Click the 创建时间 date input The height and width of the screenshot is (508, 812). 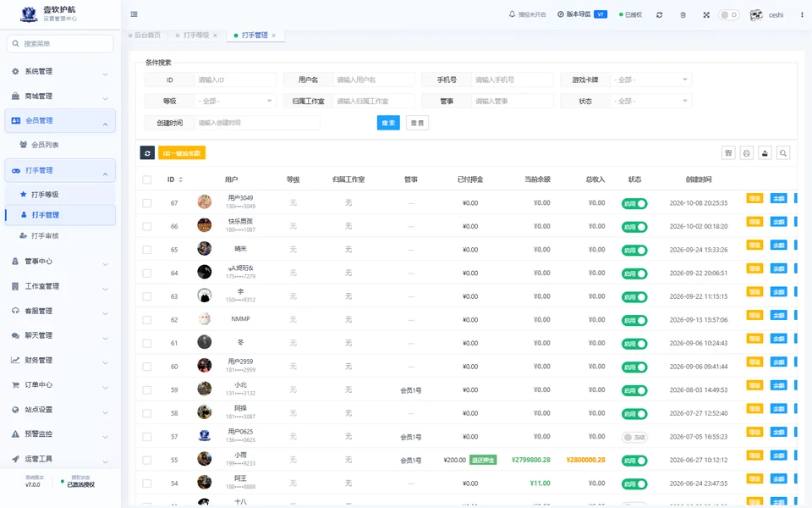(x=257, y=123)
